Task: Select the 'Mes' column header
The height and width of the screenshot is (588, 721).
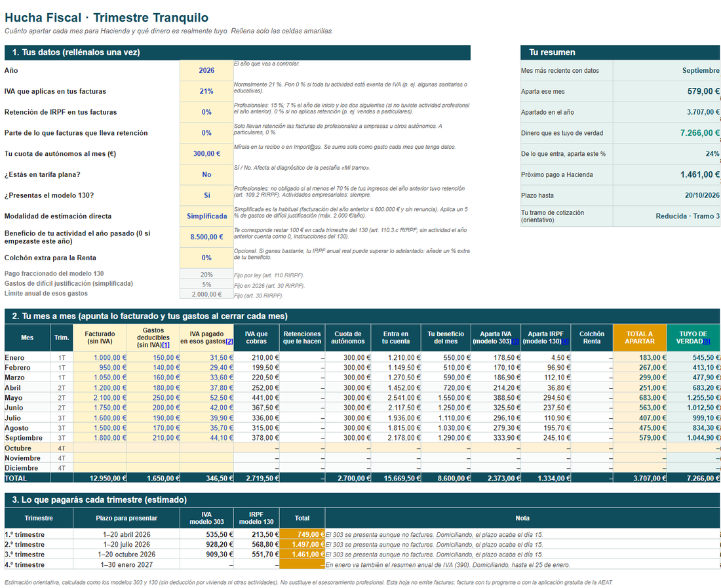Action: pyautogui.click(x=27, y=338)
